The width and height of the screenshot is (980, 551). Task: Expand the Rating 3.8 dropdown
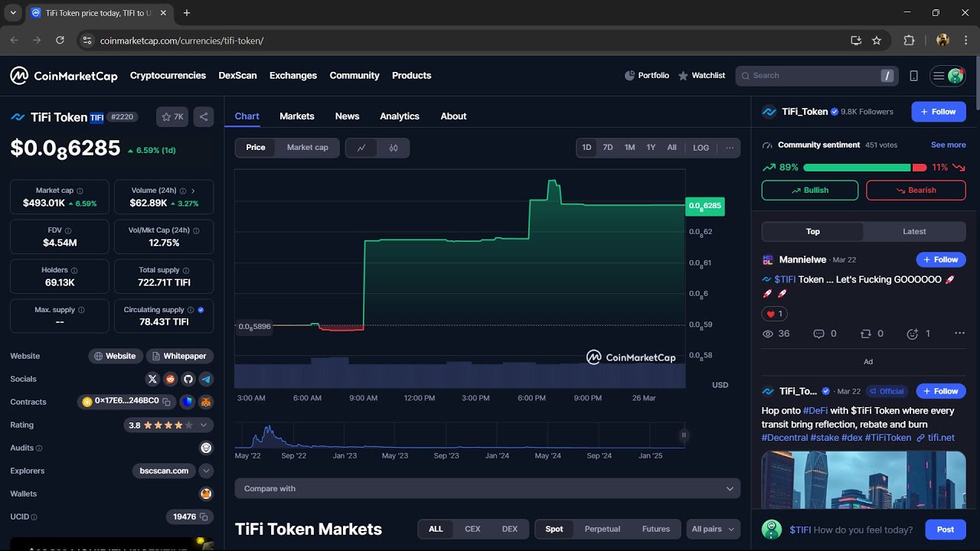(204, 425)
